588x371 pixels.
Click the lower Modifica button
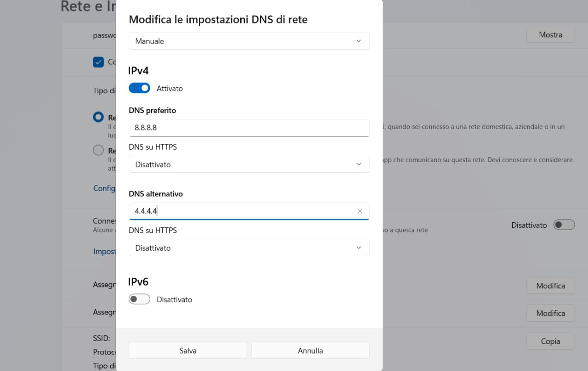(550, 313)
